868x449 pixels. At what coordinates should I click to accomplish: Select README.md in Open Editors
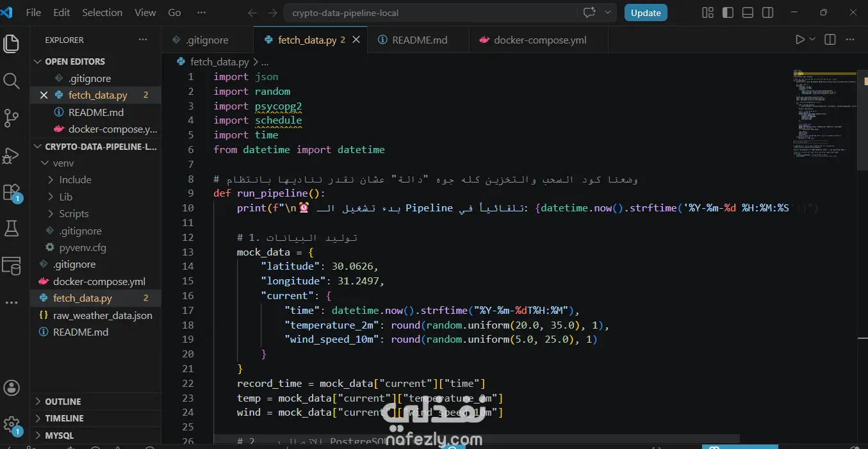pyautogui.click(x=95, y=112)
